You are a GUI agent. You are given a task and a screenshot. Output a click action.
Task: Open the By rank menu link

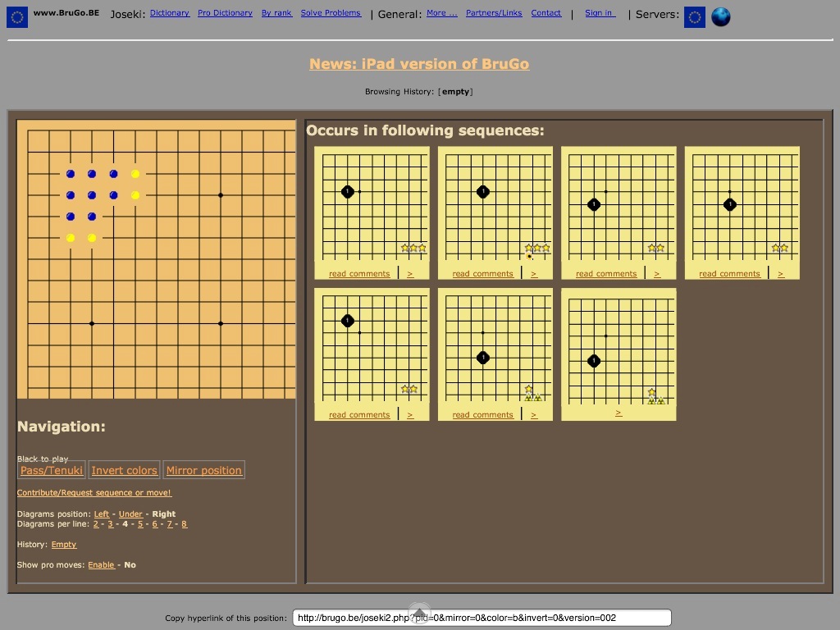click(276, 13)
